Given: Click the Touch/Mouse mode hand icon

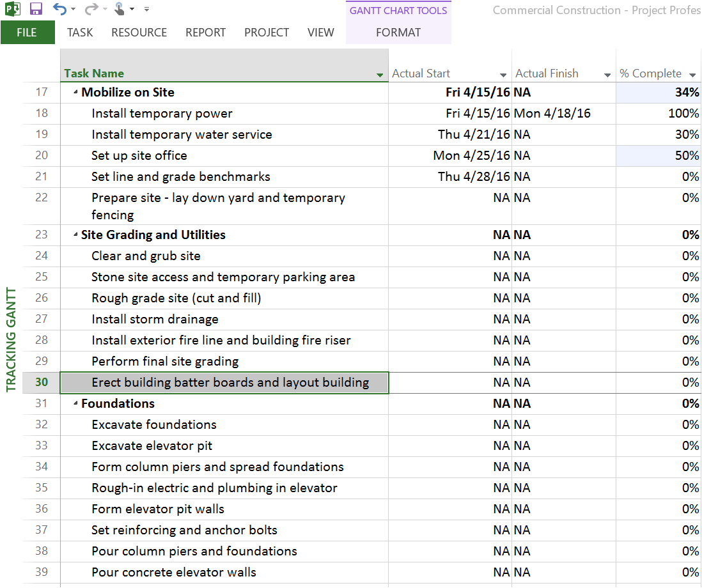Looking at the screenshot, I should click(120, 9).
